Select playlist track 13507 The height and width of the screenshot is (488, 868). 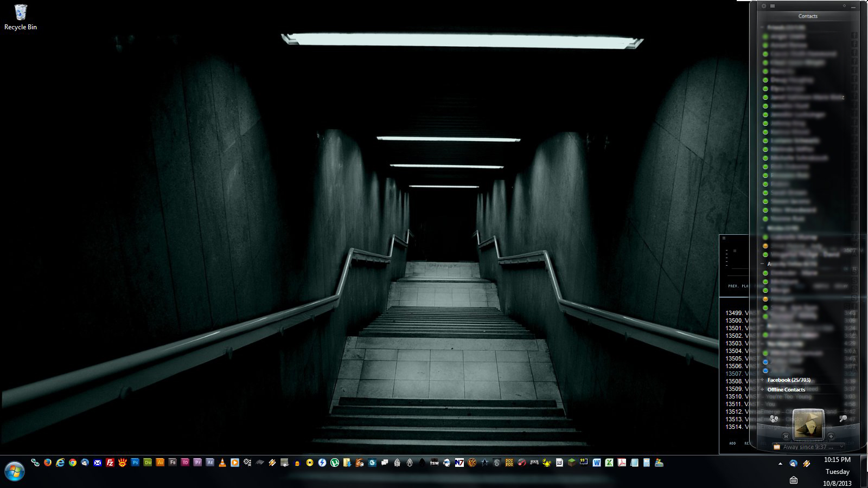pyautogui.click(x=733, y=374)
